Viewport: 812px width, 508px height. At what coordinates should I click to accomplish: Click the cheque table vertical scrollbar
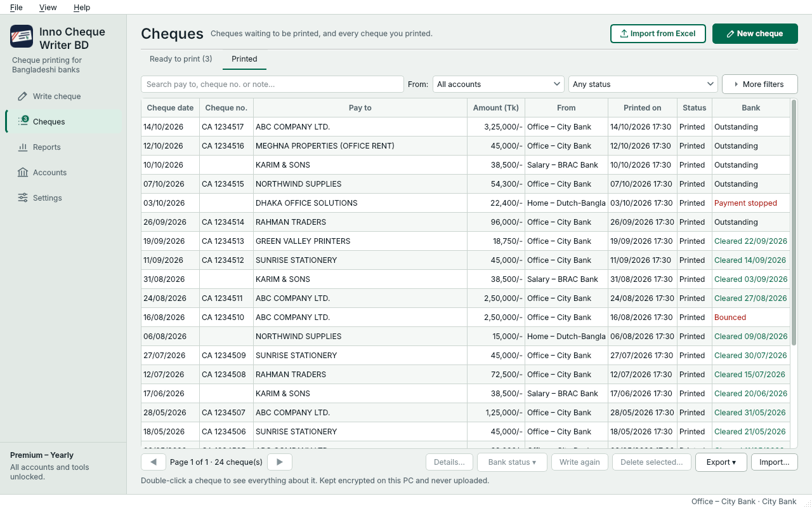point(794,222)
